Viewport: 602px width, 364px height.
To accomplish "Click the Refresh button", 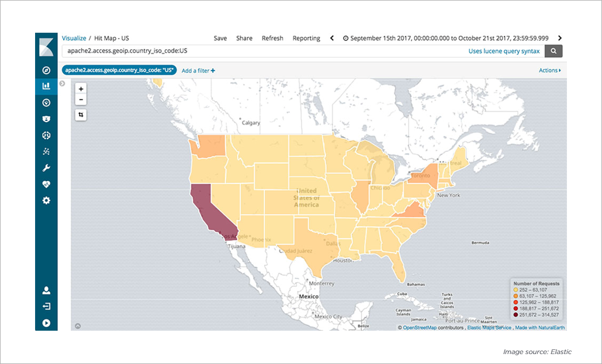I will 272,38.
